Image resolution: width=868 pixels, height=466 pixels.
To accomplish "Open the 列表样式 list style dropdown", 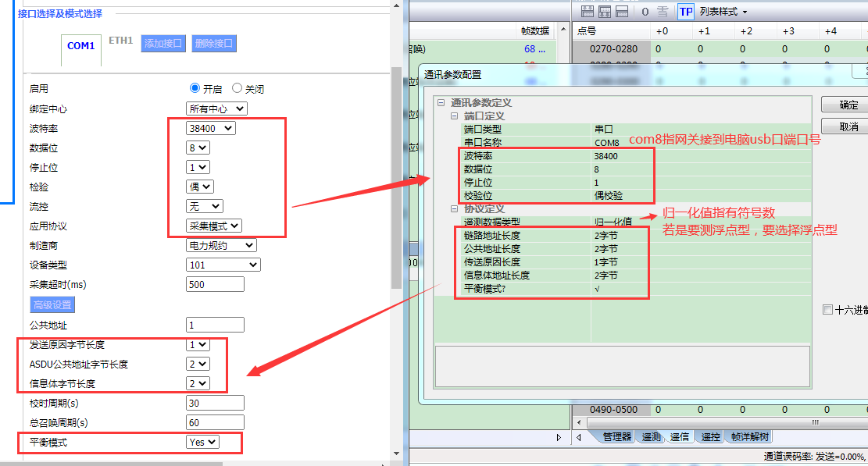I will click(x=723, y=12).
